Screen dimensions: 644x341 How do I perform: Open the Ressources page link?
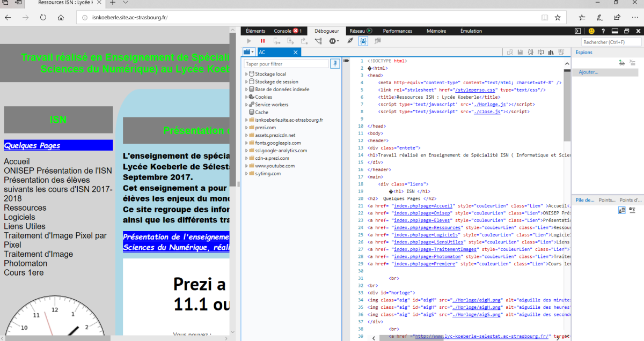point(25,208)
